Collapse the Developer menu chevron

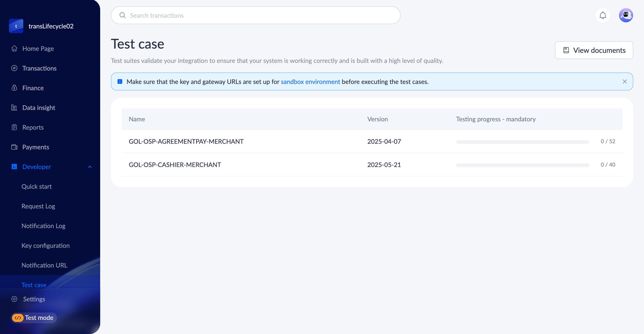[90, 167]
